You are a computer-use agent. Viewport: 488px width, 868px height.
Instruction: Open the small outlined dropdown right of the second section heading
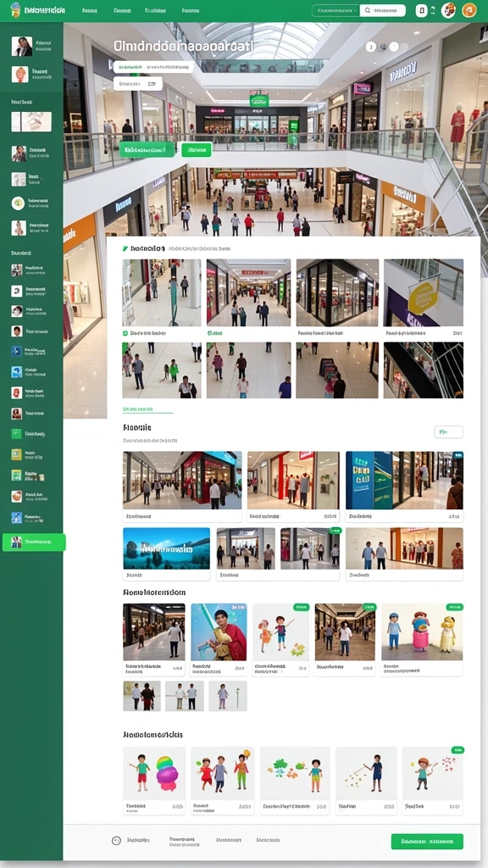[x=449, y=431]
